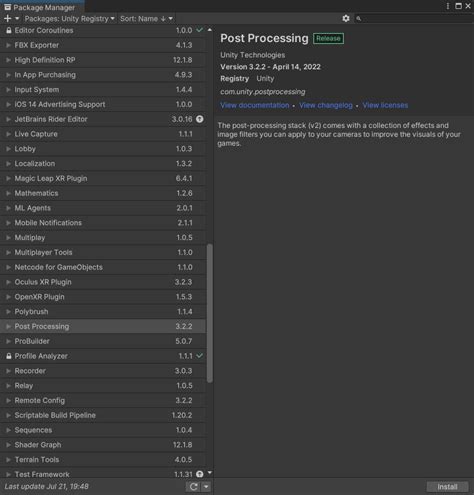Viewport: 474px width, 495px height.
Task: Expand Post Processing versions arrow
Action: (8, 326)
